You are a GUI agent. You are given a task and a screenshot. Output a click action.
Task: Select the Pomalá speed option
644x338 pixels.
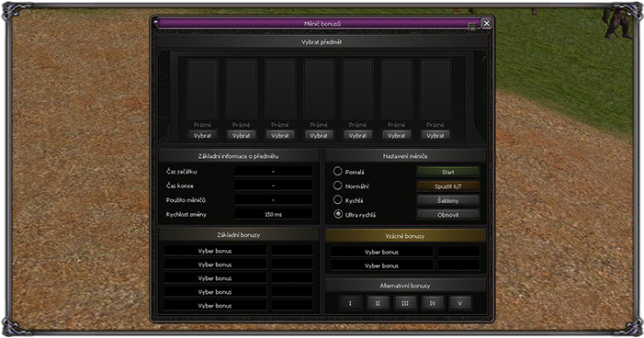pos(337,171)
